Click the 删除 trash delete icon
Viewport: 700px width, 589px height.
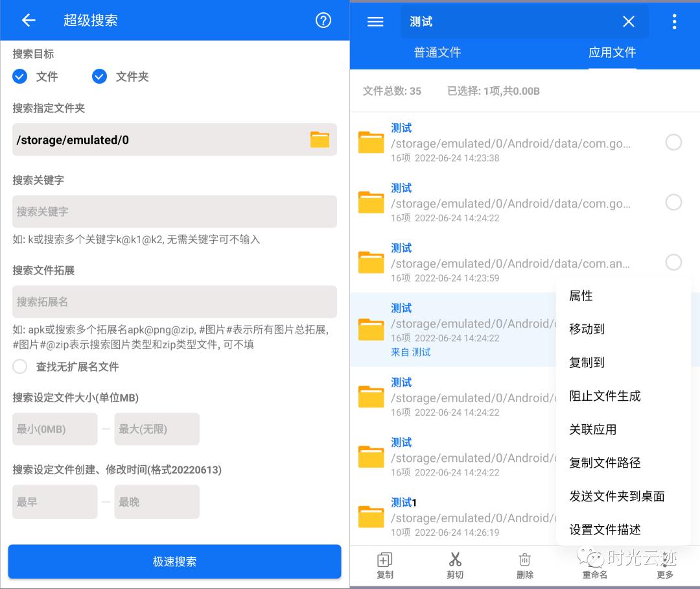pos(524,564)
